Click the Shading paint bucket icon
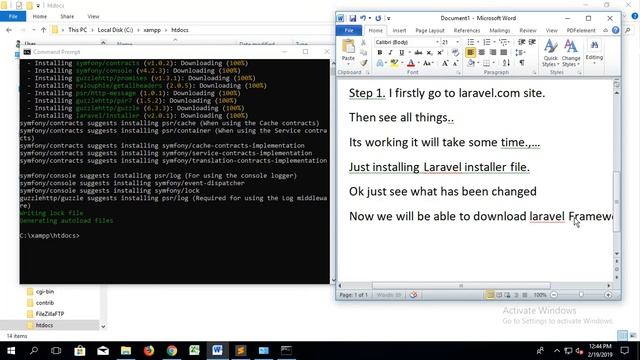The image size is (640, 360). (x=471, y=63)
